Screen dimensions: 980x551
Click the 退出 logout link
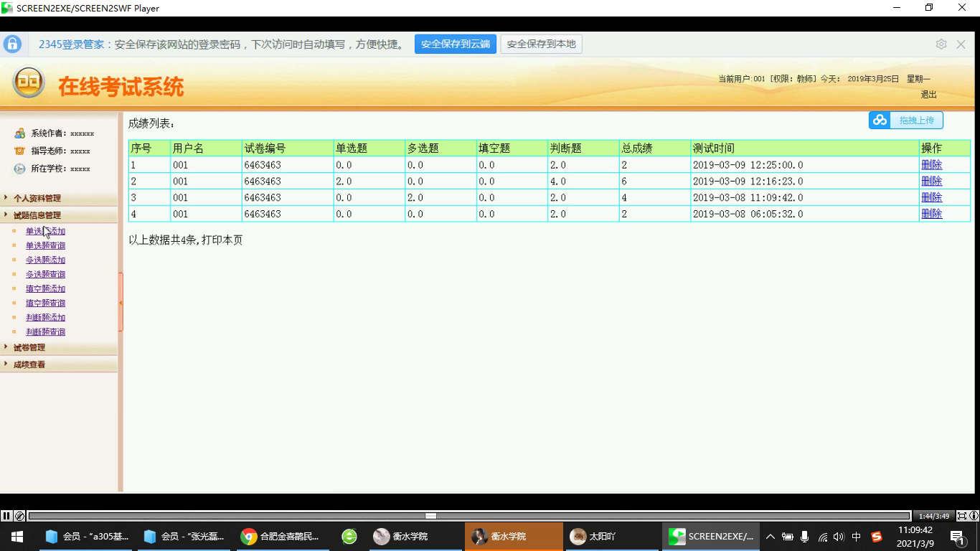[928, 95]
